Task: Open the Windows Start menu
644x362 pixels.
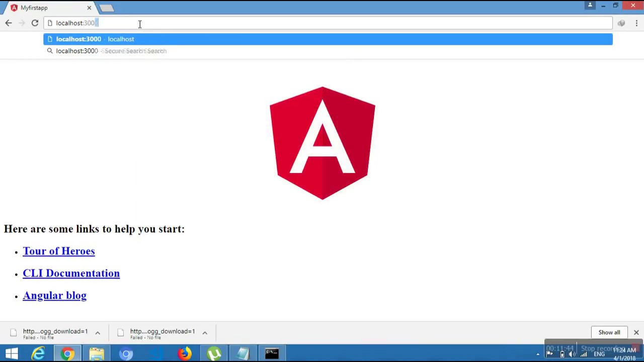Action: [12, 353]
